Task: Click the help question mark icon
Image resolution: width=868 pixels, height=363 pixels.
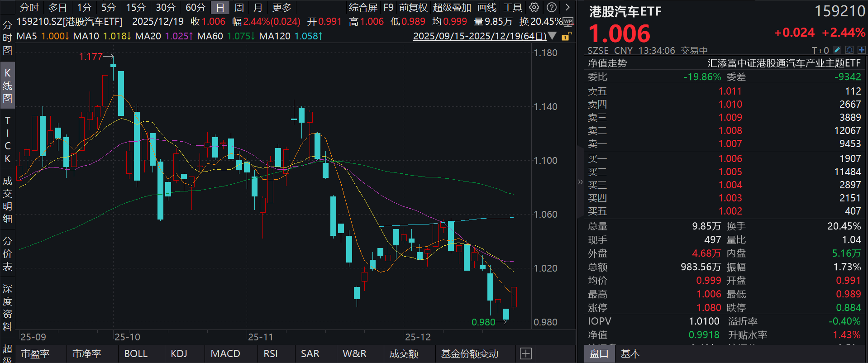Action: tap(551, 7)
